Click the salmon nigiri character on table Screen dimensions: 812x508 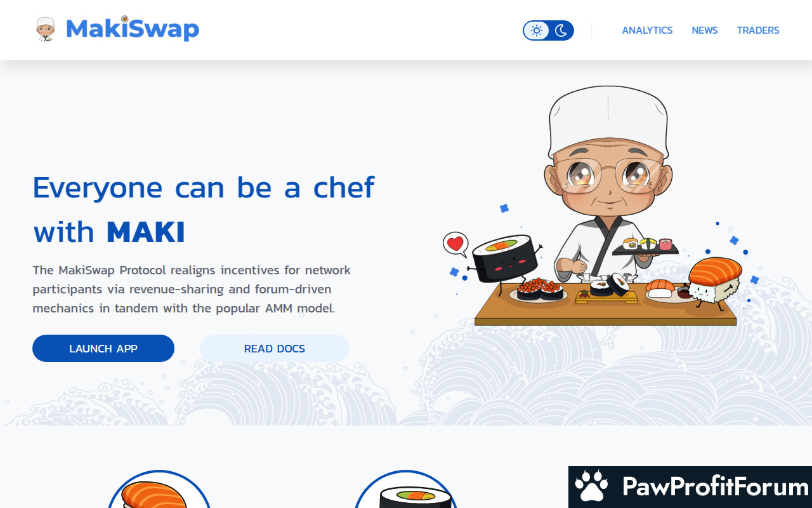715,283
